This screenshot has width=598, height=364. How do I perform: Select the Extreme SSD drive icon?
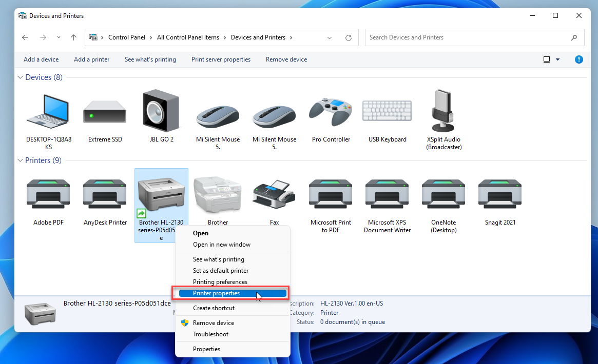[x=105, y=112]
